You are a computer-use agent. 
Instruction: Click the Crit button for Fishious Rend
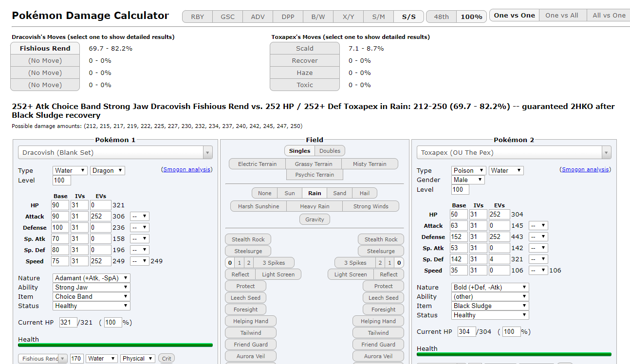pyautogui.click(x=166, y=358)
